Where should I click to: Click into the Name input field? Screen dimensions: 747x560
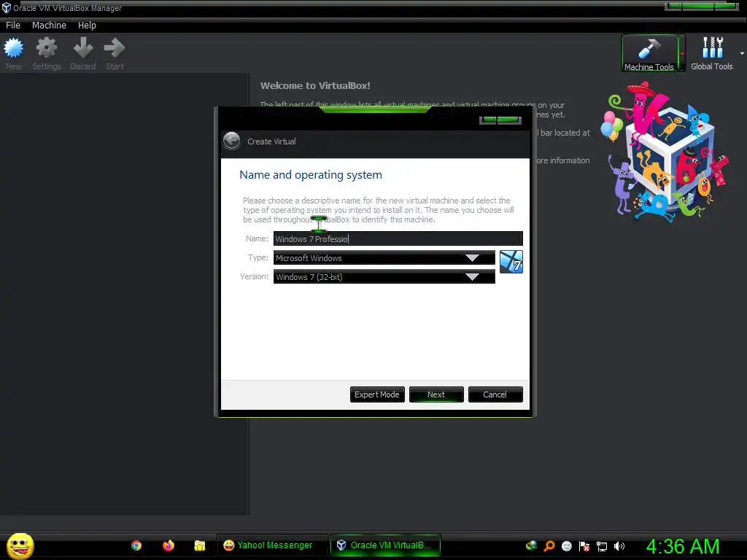click(x=398, y=238)
